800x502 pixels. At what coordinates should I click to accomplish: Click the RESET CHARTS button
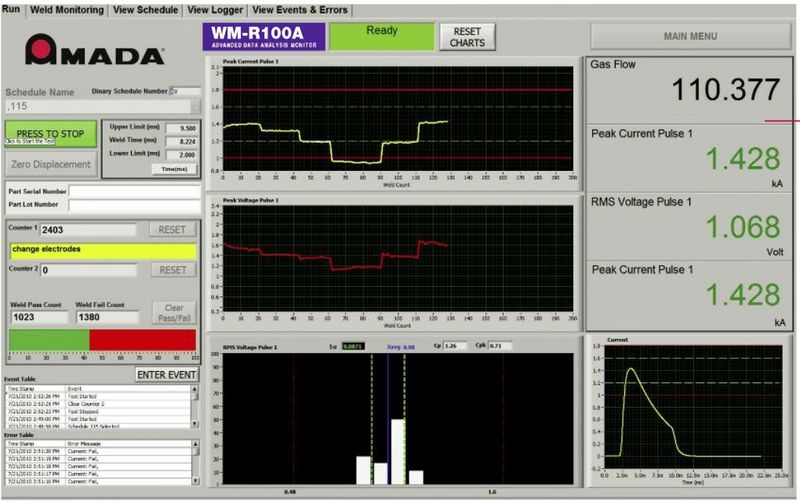(x=467, y=37)
